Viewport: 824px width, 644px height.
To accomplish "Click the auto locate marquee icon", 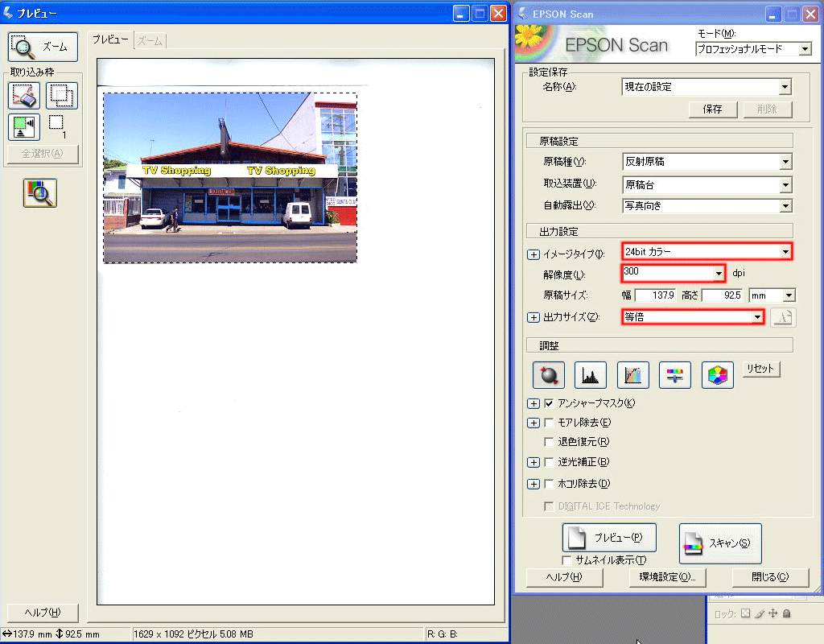I will click(24, 126).
